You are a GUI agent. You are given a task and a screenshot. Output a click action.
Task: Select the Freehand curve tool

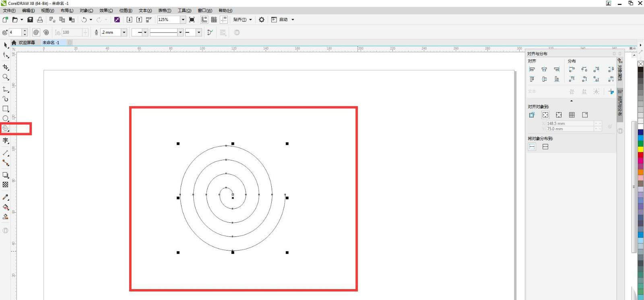tap(6, 89)
